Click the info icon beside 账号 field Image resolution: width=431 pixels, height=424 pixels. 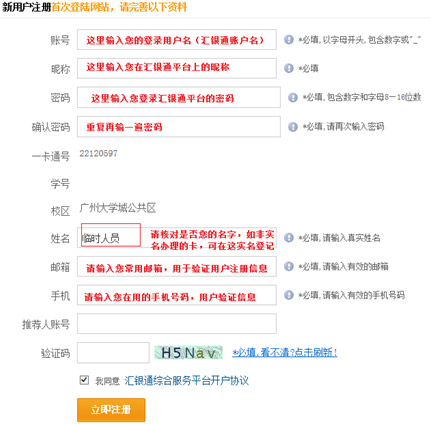click(x=289, y=40)
